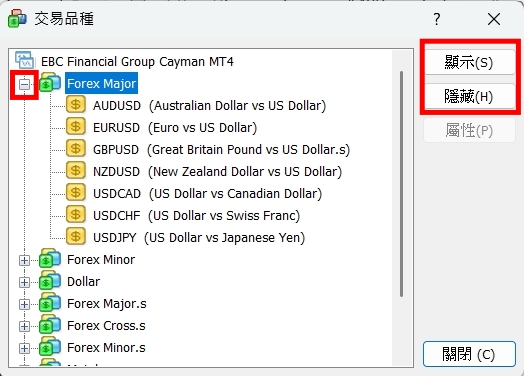524x376 pixels.
Task: Collapse the Forex Major group
Action: coord(24,85)
